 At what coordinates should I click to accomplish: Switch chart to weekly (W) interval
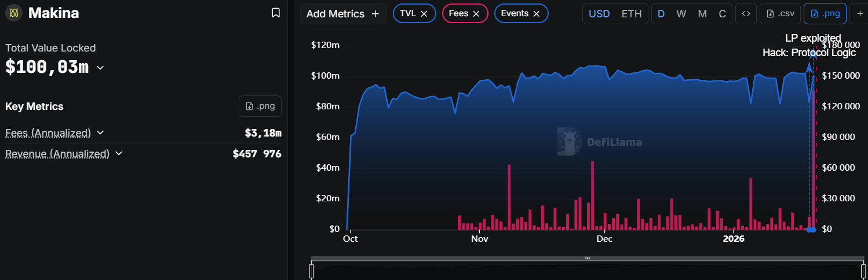coord(681,14)
